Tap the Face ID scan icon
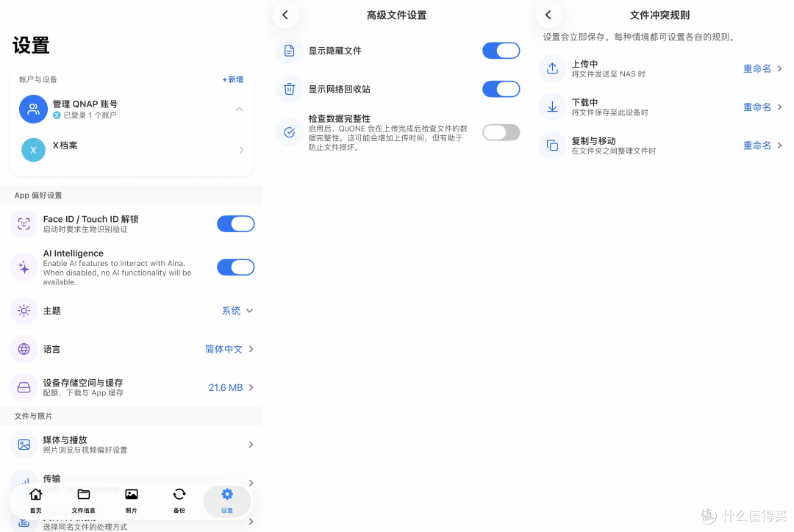Screen dimensions: 794x532 coord(24,223)
